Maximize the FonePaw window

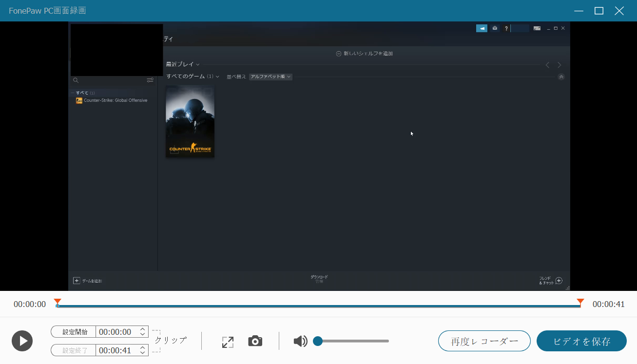pos(599,11)
